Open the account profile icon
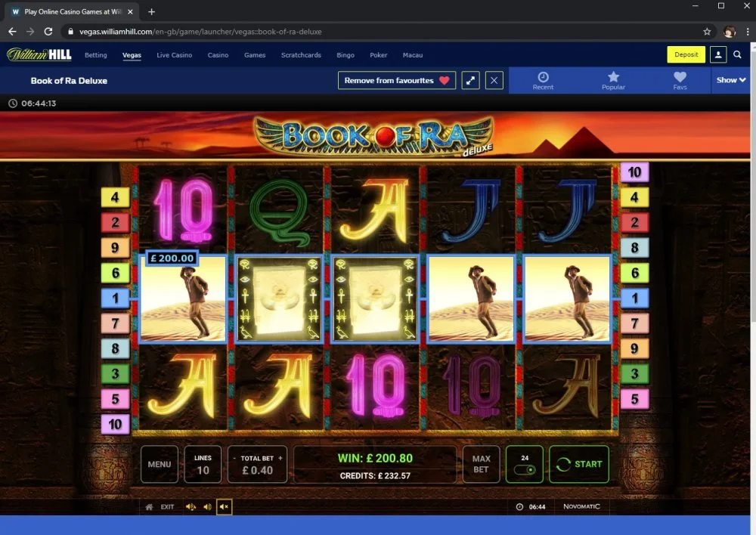The height and width of the screenshot is (535, 756). point(718,54)
